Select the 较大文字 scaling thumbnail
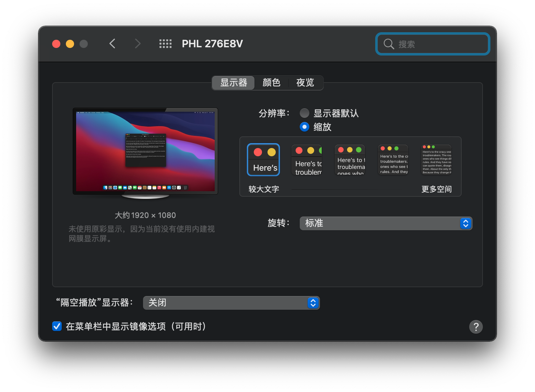Viewport: 535px width, 392px height. coord(263,160)
